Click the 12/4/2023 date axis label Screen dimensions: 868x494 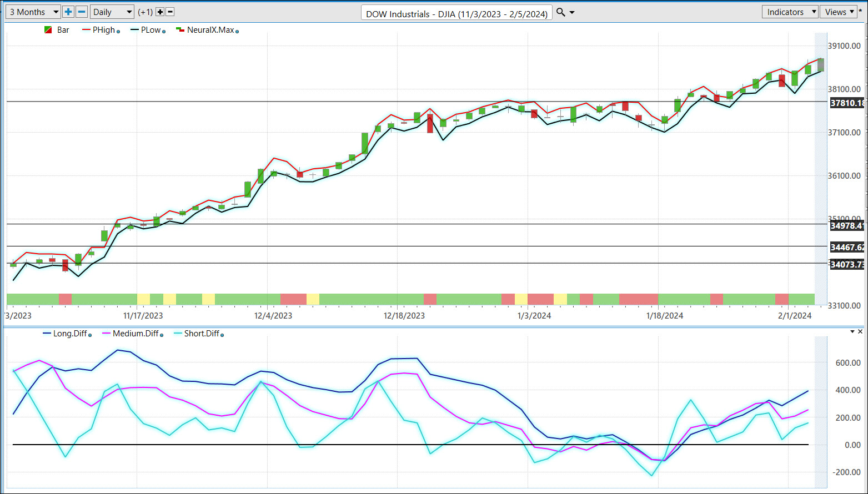click(273, 316)
